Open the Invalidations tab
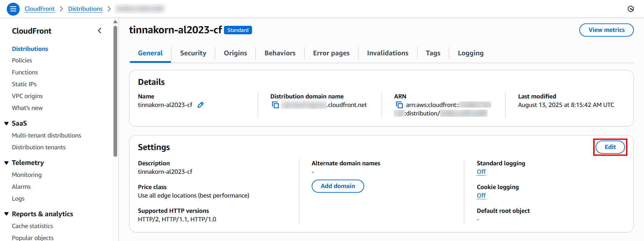This screenshot has width=644, height=241. point(388,53)
